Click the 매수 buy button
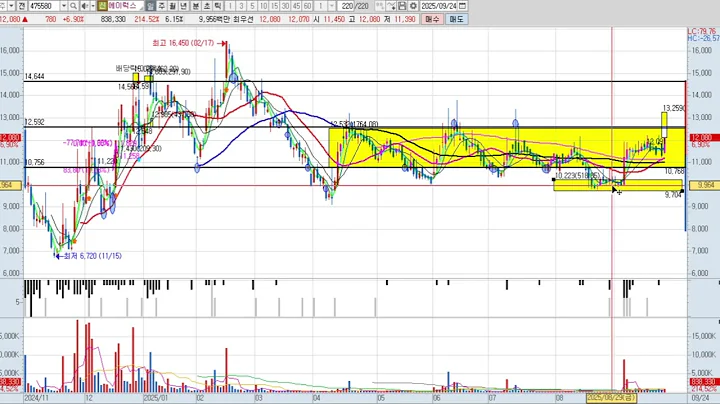This screenshot has height=404, width=720. coord(432,19)
